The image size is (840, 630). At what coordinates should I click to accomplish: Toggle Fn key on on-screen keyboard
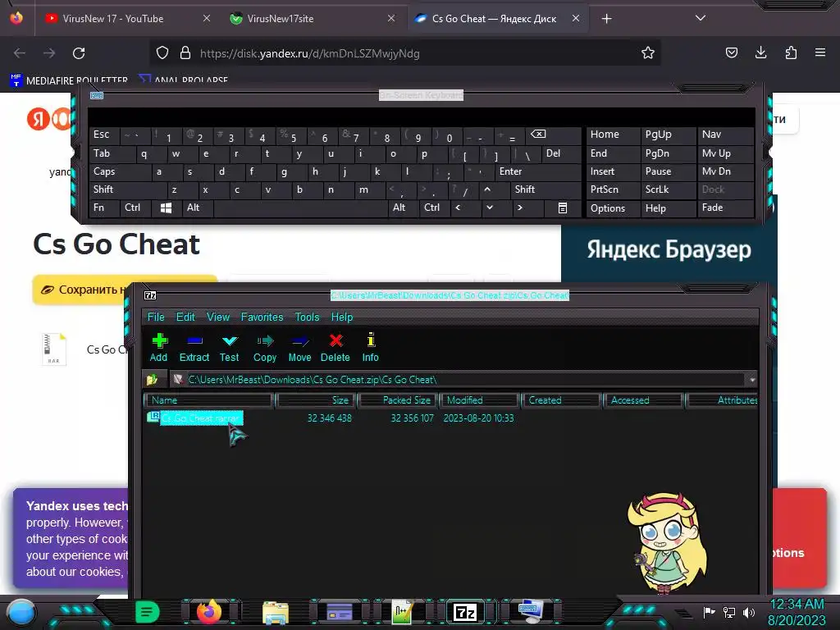tap(104, 208)
